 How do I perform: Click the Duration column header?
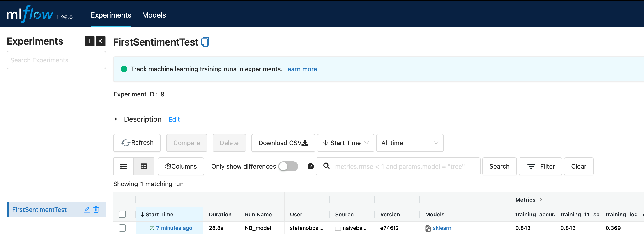tap(220, 214)
